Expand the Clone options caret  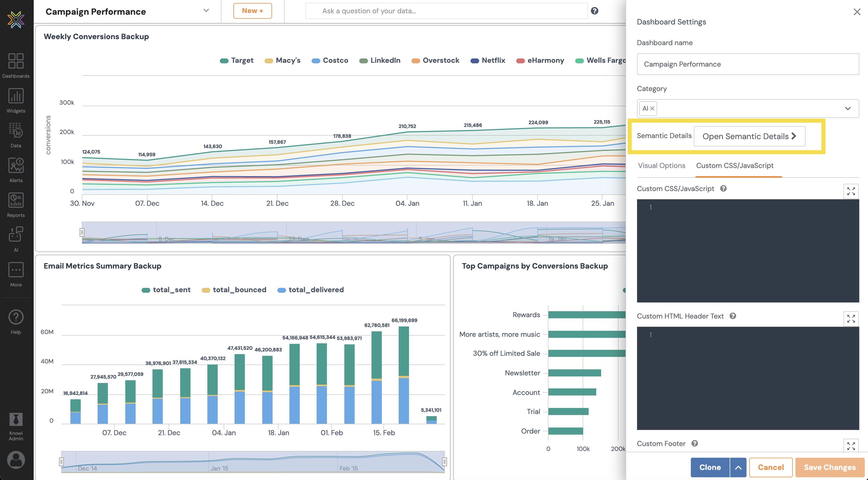(738, 467)
